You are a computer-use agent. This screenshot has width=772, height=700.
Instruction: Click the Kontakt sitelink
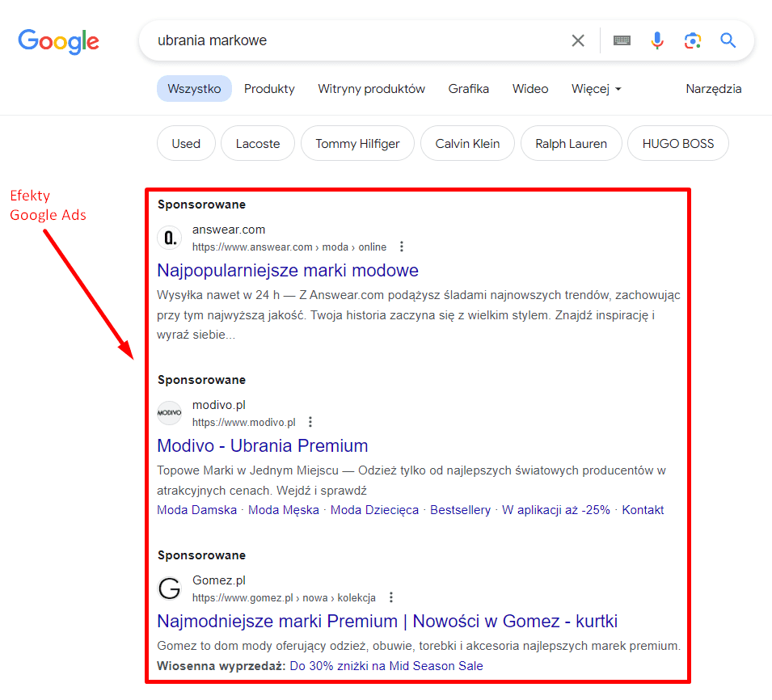coord(643,510)
